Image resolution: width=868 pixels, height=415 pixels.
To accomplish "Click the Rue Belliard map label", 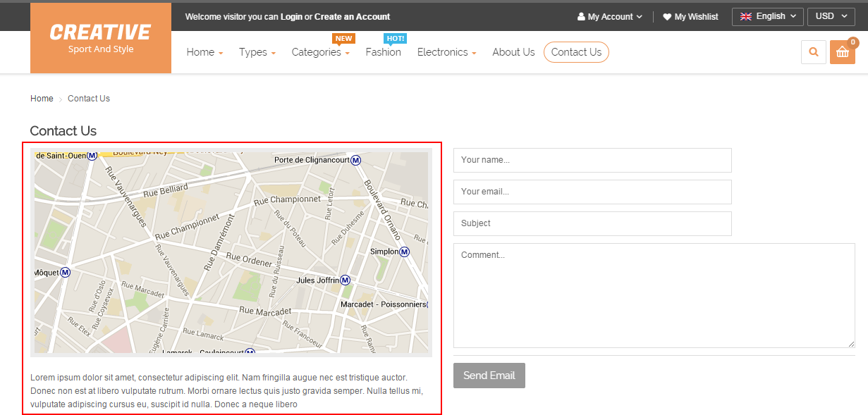I will coord(166,189).
